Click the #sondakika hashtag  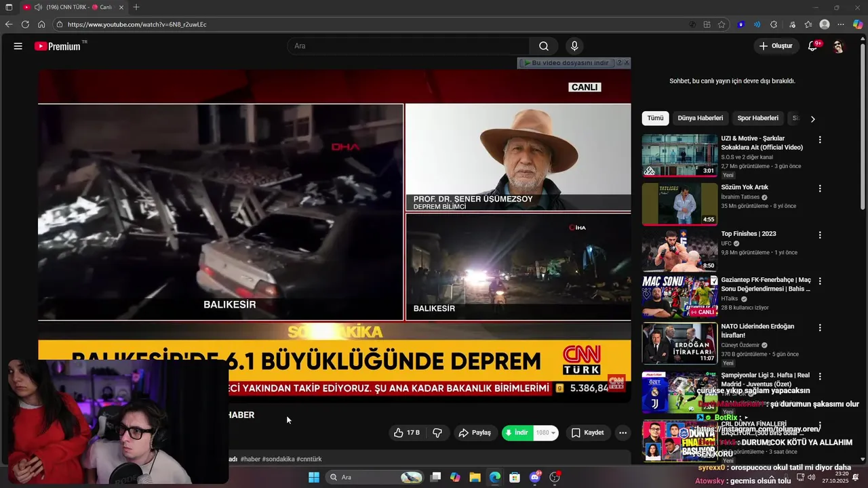click(x=278, y=459)
